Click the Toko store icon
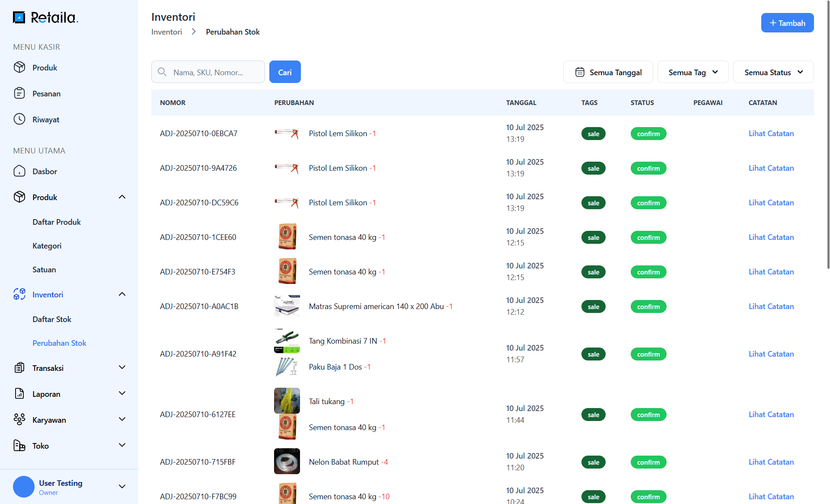This screenshot has height=504, width=830. (19, 446)
